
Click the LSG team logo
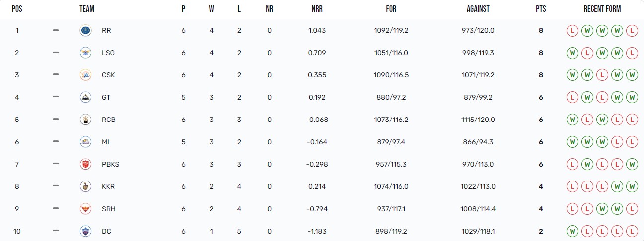tap(85, 53)
